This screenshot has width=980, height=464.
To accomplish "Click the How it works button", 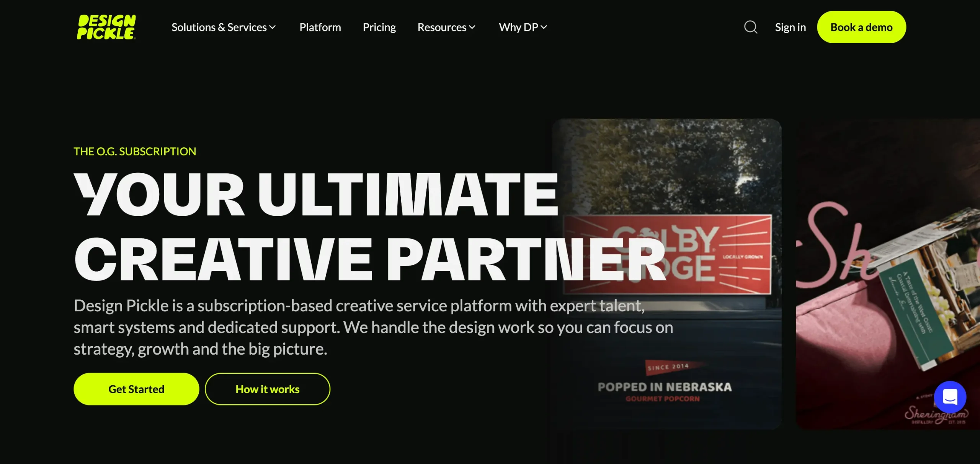I will coord(267,389).
